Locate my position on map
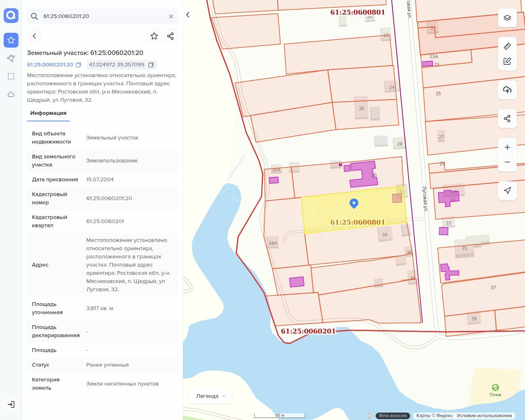Image resolution: width=525 pixels, height=420 pixels. tap(507, 190)
